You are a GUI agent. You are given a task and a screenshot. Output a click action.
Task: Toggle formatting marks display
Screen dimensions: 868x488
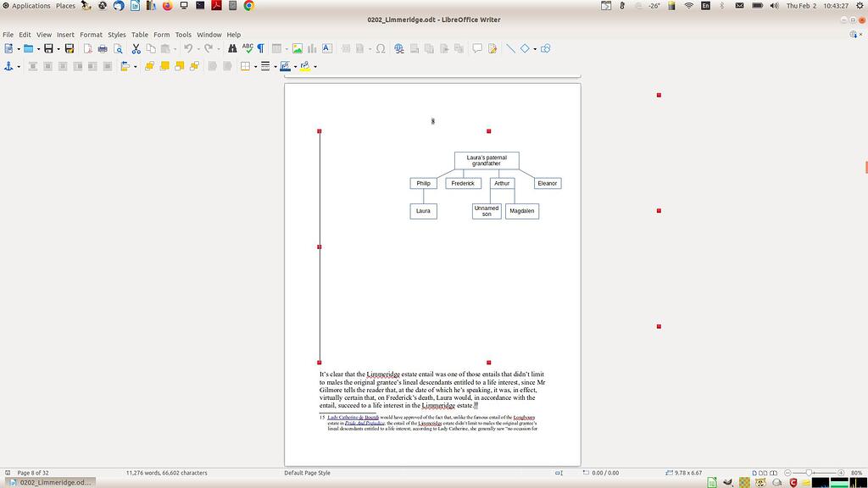point(261,48)
